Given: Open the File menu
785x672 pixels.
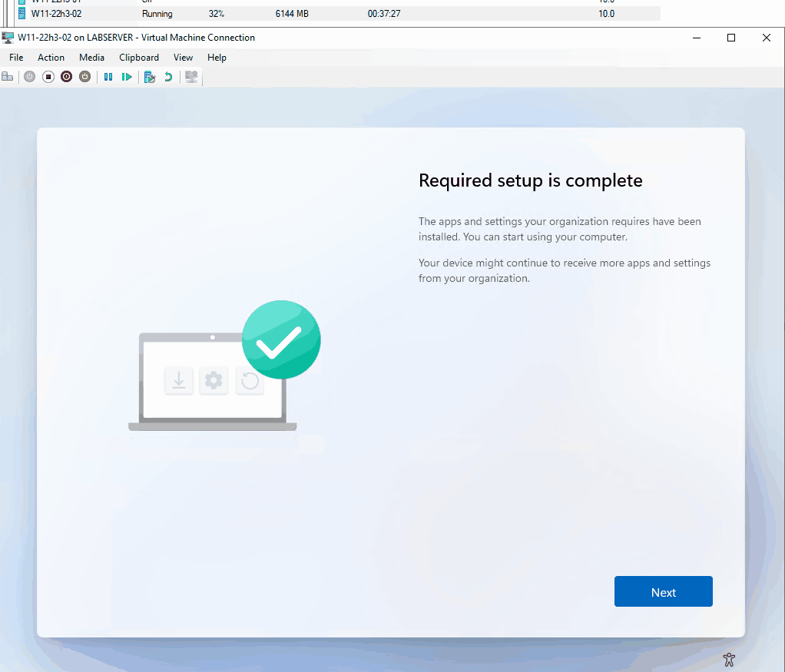Looking at the screenshot, I should pyautogui.click(x=16, y=58).
